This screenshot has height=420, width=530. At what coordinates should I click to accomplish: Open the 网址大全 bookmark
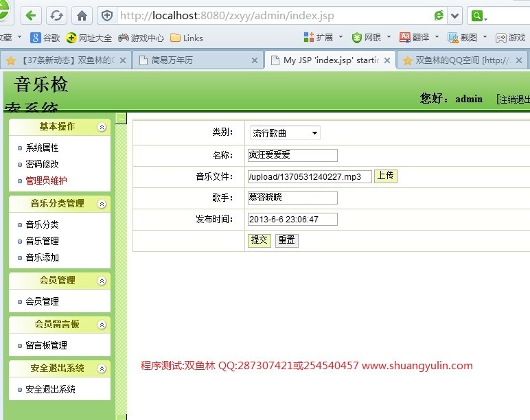click(89, 38)
